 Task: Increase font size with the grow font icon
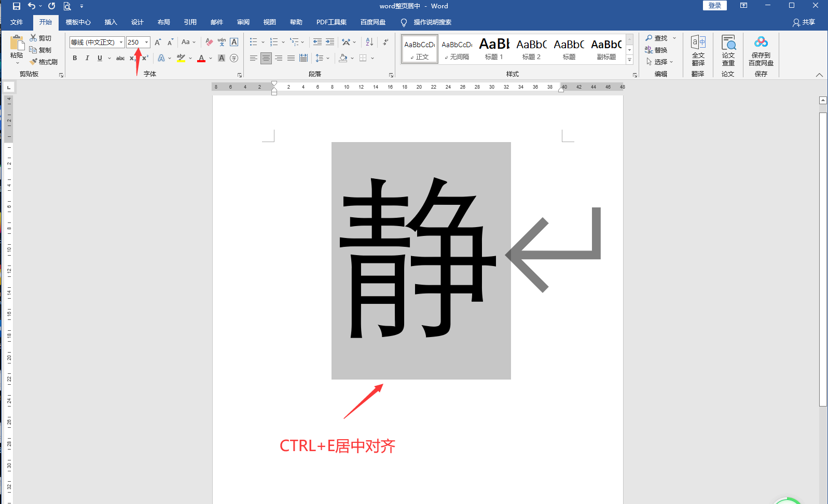[x=158, y=42]
